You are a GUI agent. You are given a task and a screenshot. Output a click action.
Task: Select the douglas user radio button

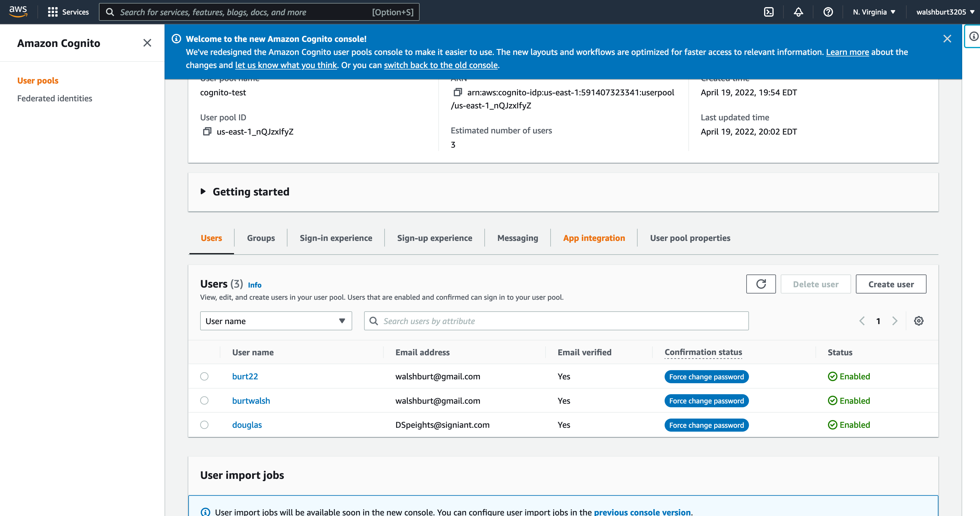point(204,425)
